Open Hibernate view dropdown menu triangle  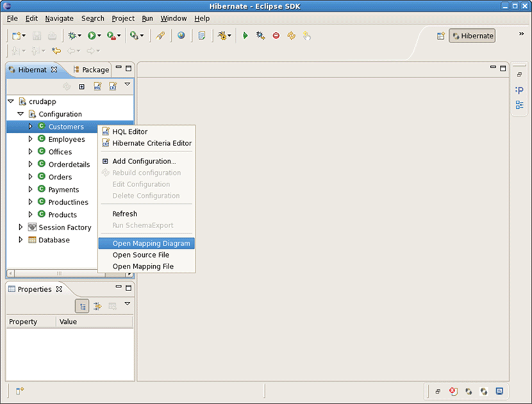127,85
